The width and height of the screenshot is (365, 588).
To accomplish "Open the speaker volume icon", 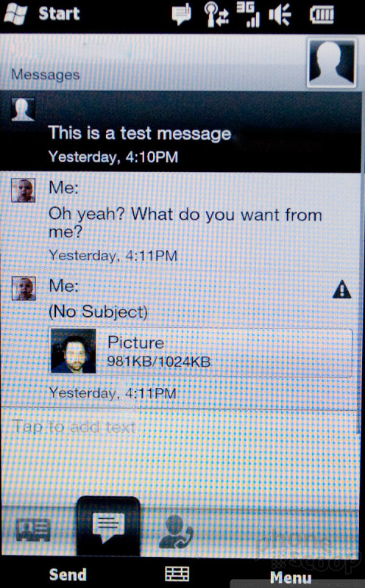I will pos(280,15).
